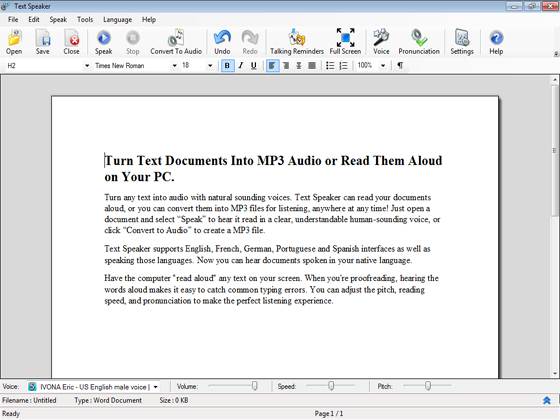Switch to Full Screen mode
The image size is (560, 420).
345,42
